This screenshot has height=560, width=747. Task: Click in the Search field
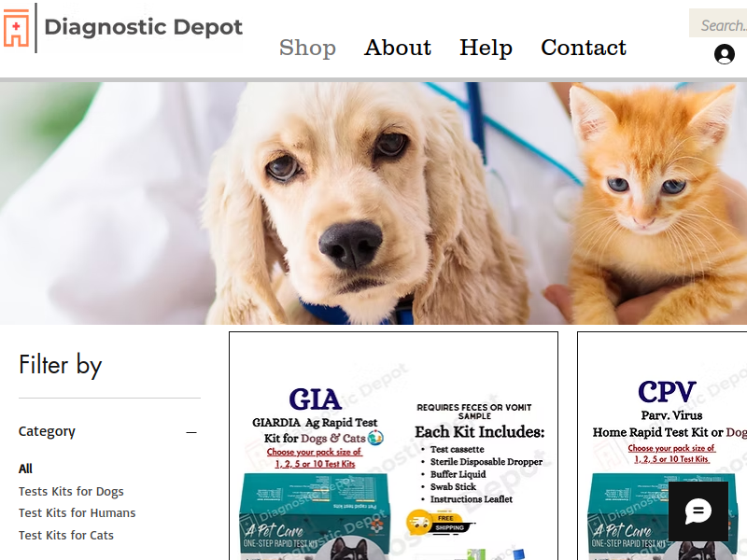pyautogui.click(x=718, y=25)
